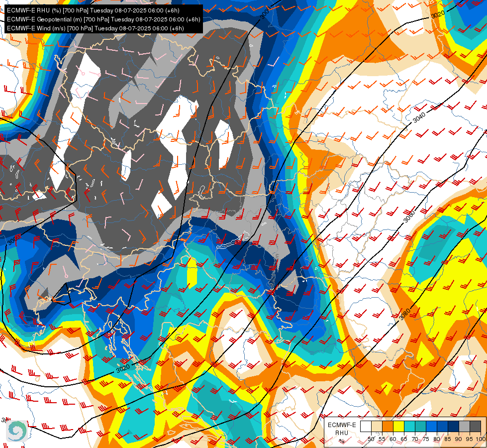This screenshot has width=487, height=448.
Task: Select the dark gray 95-100% legend swatch
Action: (x=475, y=426)
